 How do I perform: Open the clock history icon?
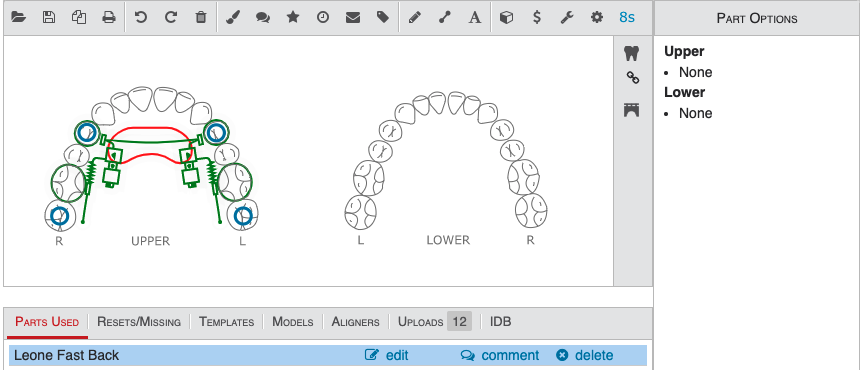pyautogui.click(x=323, y=18)
